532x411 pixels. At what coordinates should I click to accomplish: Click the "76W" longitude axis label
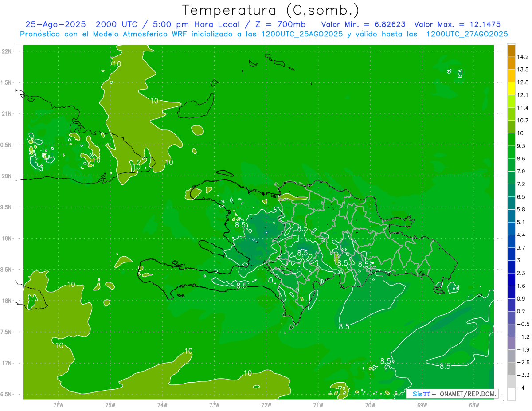pos(58,405)
